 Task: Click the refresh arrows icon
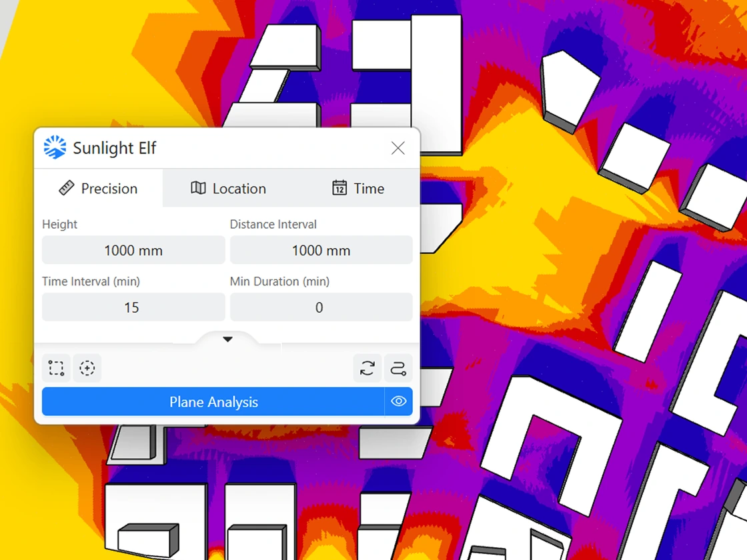pyautogui.click(x=367, y=368)
